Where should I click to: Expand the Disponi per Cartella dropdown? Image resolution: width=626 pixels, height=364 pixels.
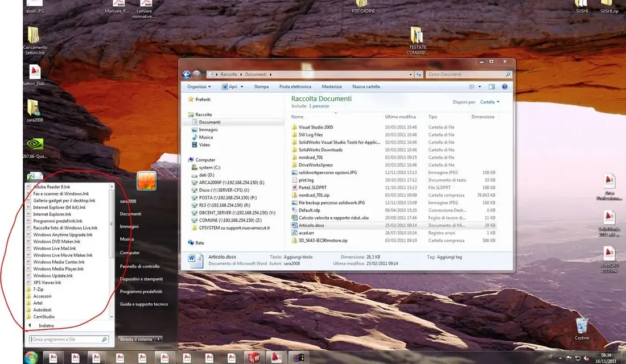[x=489, y=102]
